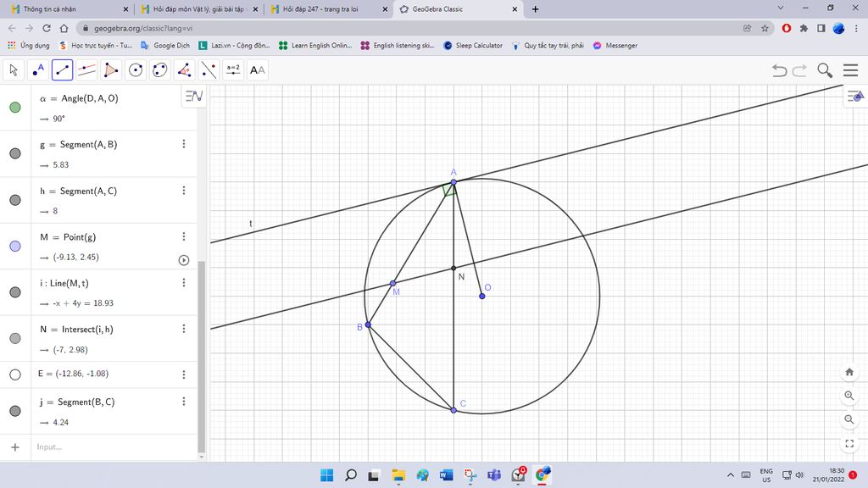Enter fullscreen mode in GeoGebra
The image size is (868, 488).
pyautogui.click(x=849, y=443)
